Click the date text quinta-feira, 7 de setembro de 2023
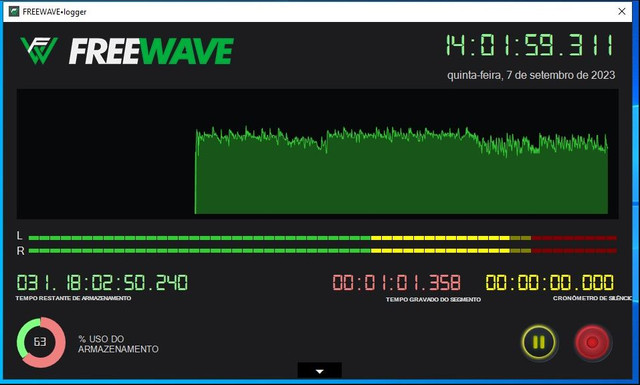 pos(531,75)
